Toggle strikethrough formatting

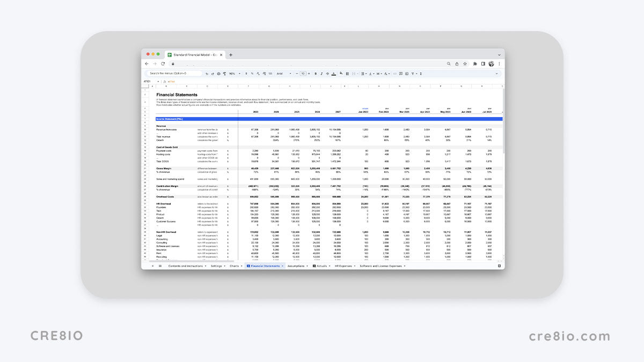(327, 73)
